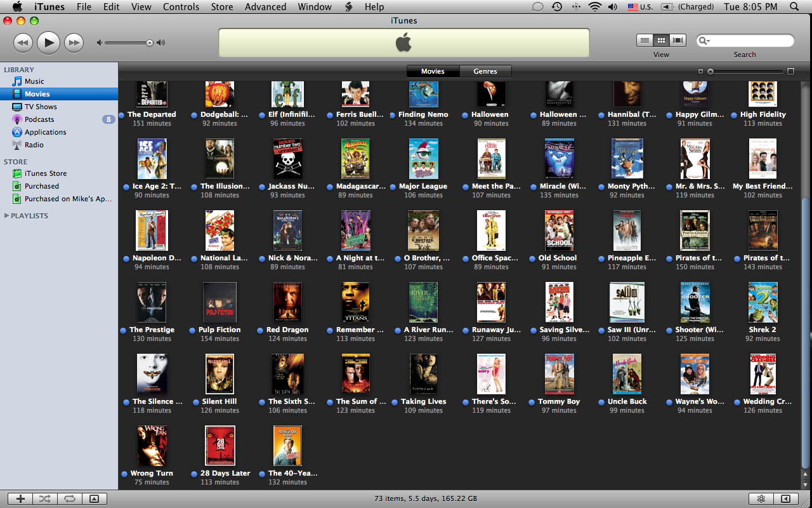This screenshot has width=812, height=508.
Task: Click the battery Charged status icon
Action: [667, 7]
